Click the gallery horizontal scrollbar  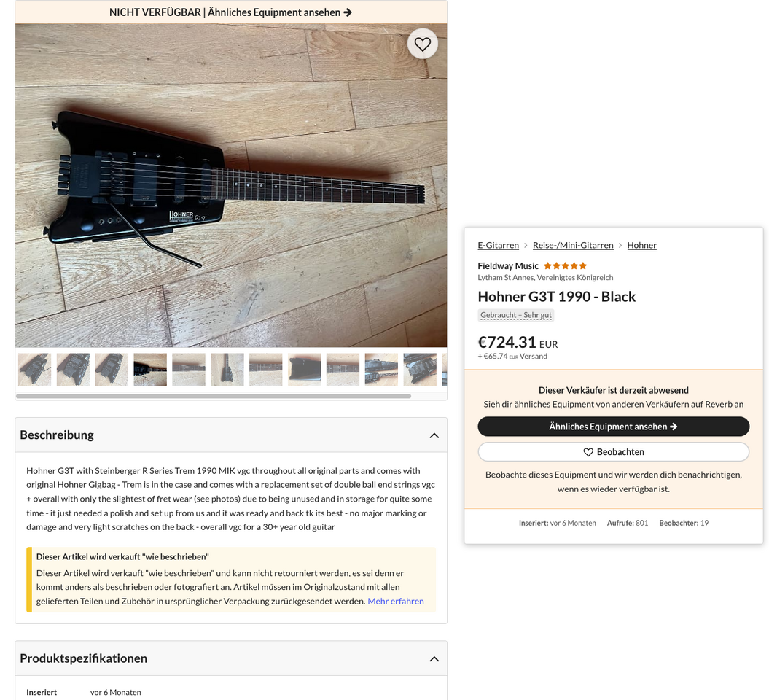[214, 397]
